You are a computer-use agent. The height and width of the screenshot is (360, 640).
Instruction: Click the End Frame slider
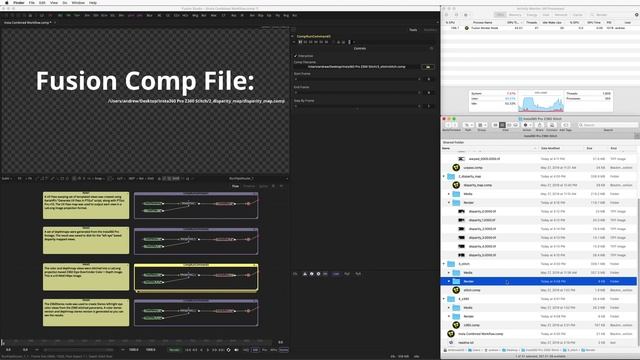(357, 92)
